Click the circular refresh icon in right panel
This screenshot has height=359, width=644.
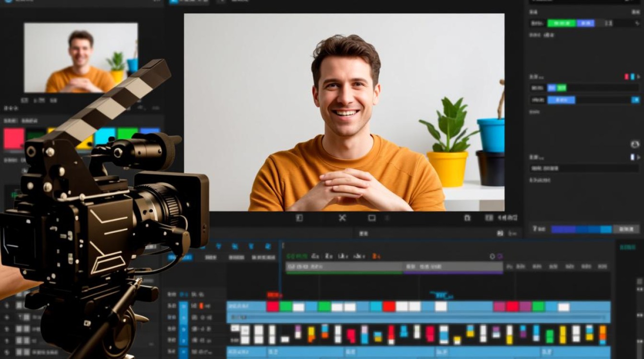pos(635,144)
